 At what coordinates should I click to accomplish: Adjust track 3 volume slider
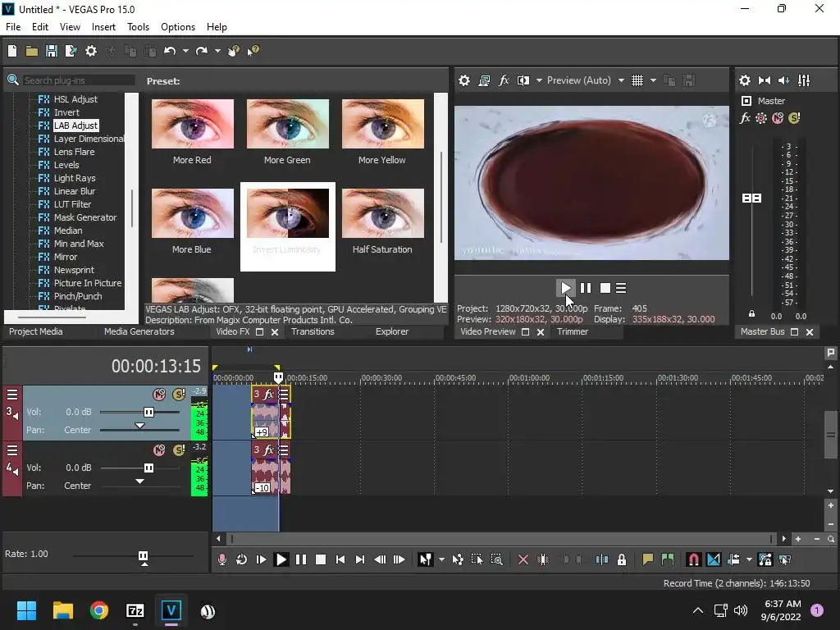pos(149,412)
